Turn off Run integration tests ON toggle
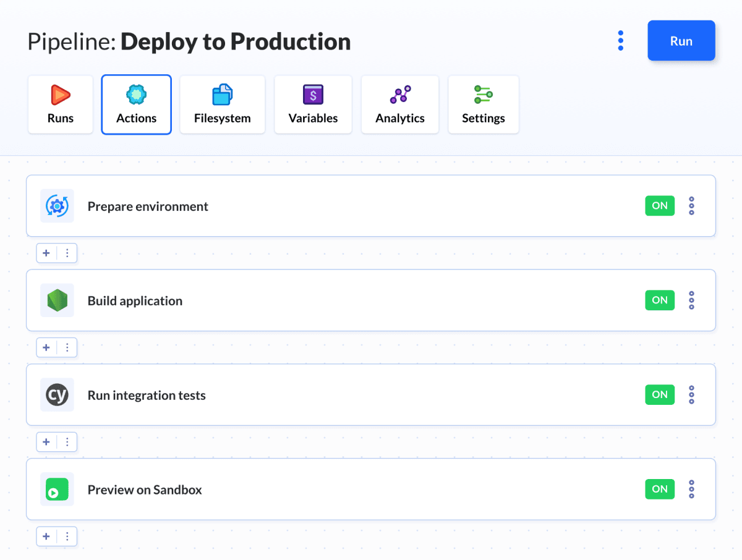 point(659,395)
